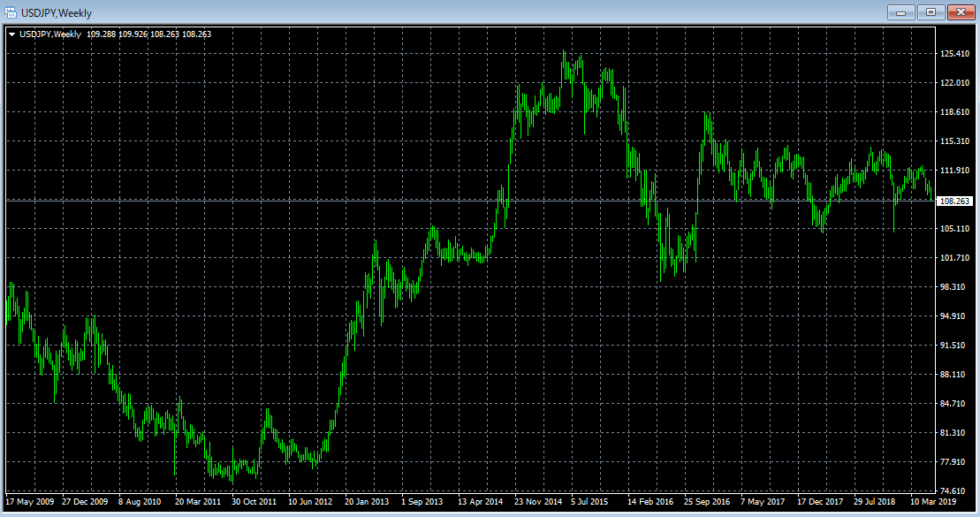Click the 20 Mar 2011 date label
980x517 pixels.
tap(198, 501)
